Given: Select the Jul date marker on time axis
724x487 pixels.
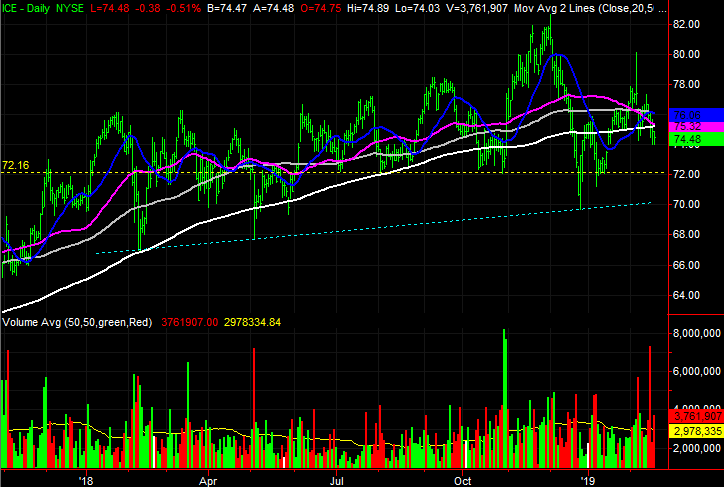Looking at the screenshot, I should [x=337, y=481].
